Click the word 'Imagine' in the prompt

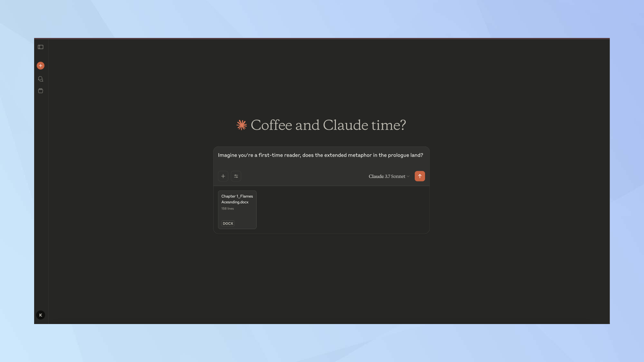(227, 155)
